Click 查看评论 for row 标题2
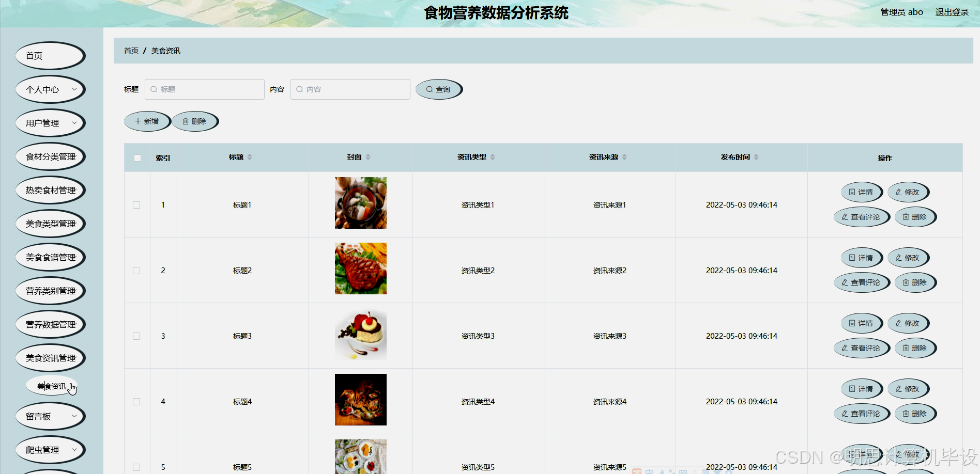980x474 pixels. point(861,282)
